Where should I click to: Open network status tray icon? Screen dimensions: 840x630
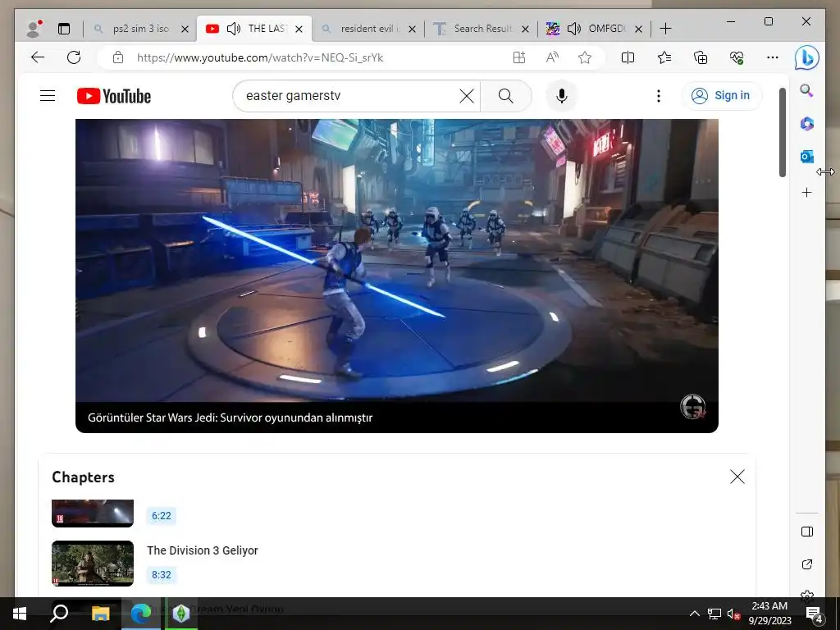click(x=714, y=614)
